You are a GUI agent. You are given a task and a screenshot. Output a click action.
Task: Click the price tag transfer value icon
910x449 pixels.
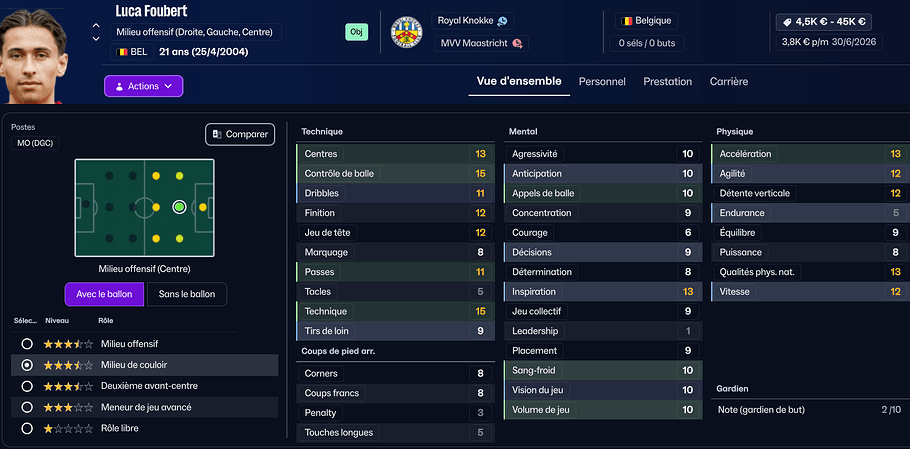click(x=787, y=21)
